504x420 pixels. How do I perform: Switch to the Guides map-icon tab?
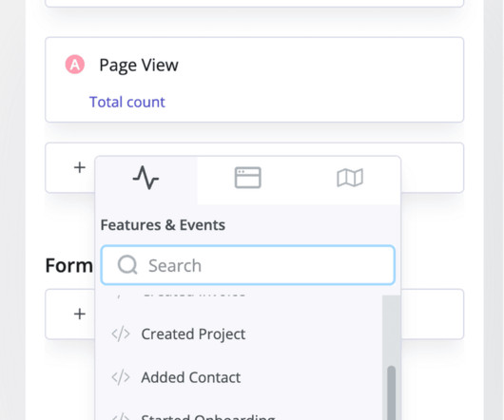pyautogui.click(x=350, y=178)
